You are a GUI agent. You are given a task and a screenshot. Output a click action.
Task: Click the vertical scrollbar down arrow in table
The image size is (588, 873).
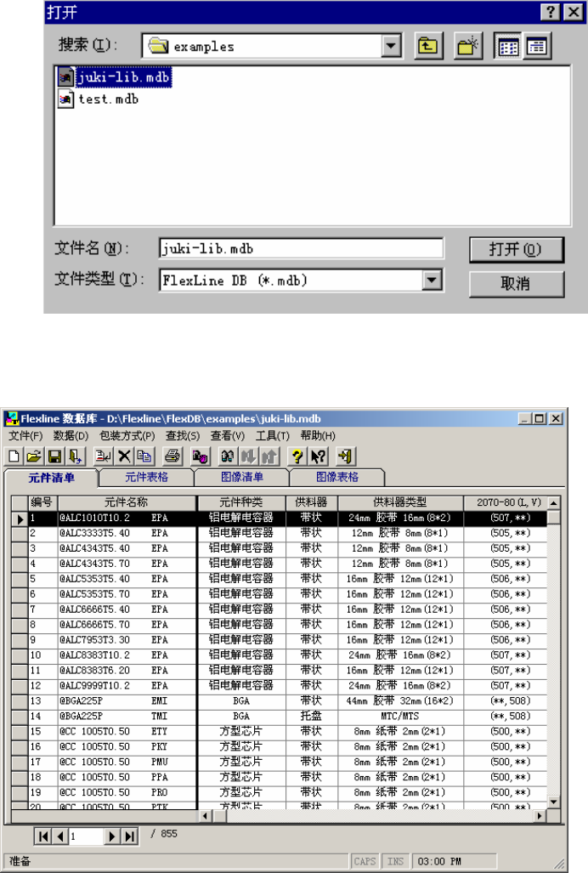point(553,802)
